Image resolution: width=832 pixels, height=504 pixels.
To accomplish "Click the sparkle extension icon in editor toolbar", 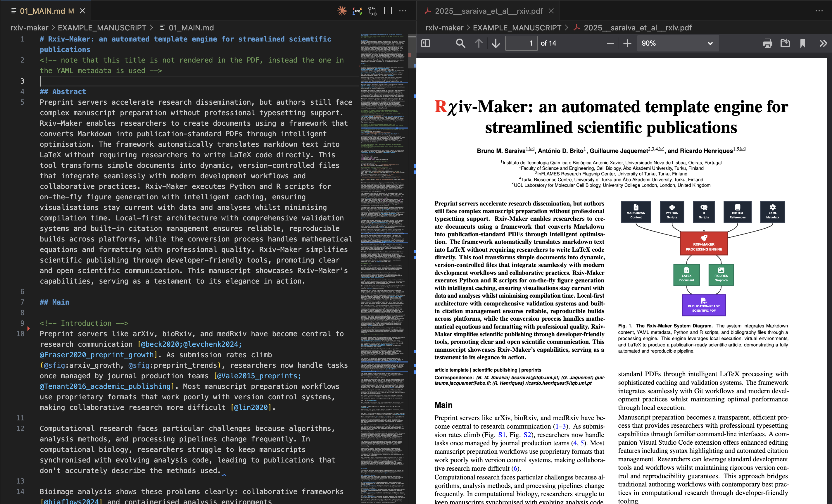I will 342,11.
